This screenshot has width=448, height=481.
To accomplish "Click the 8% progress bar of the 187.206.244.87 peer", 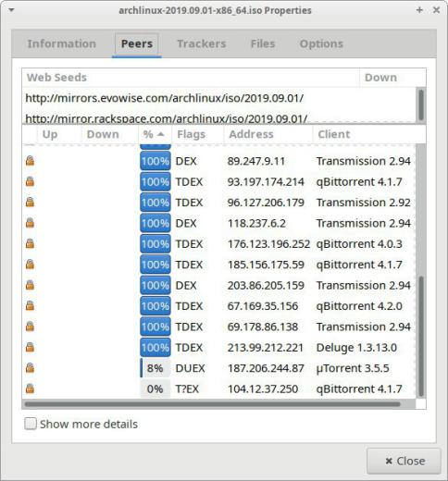I will point(156,368).
